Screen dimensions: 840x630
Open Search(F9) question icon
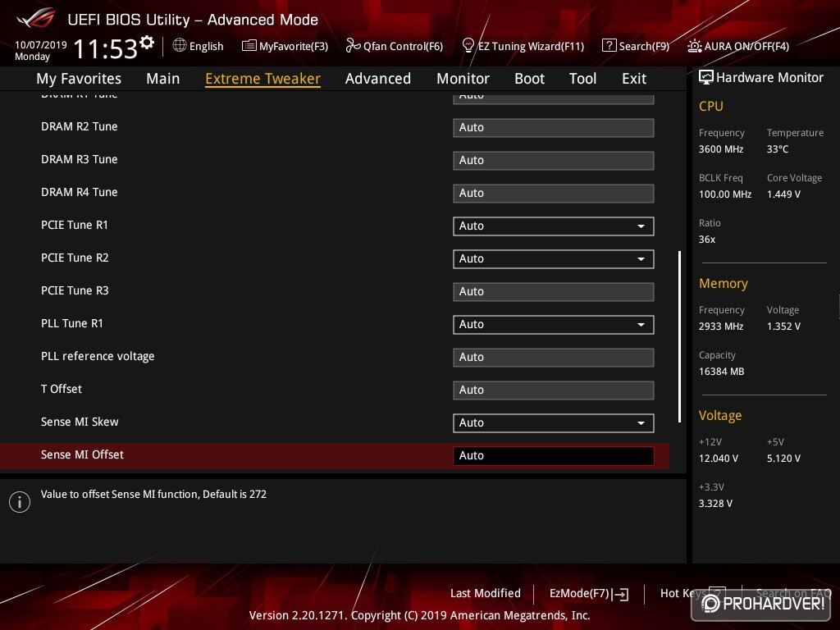tap(609, 46)
